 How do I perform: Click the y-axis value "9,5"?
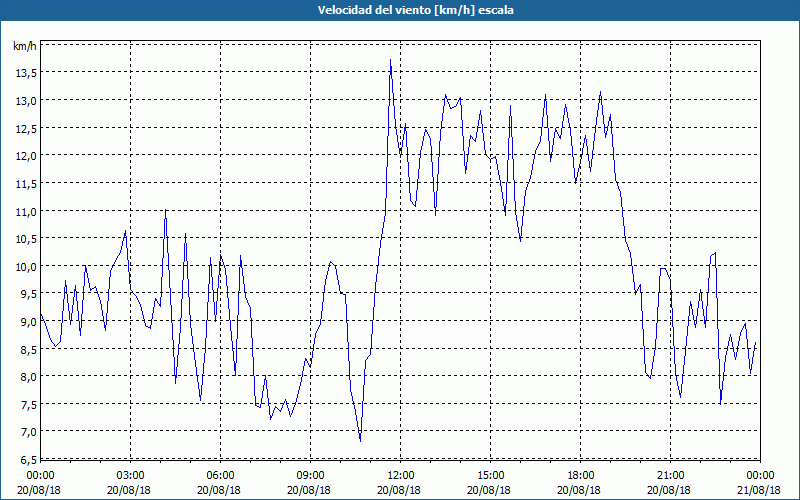pyautogui.click(x=28, y=295)
